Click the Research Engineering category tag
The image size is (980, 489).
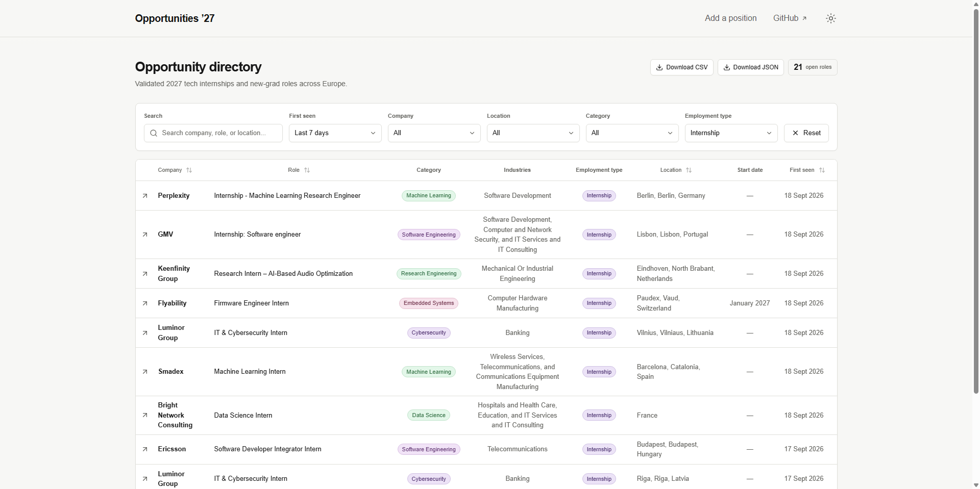(429, 274)
